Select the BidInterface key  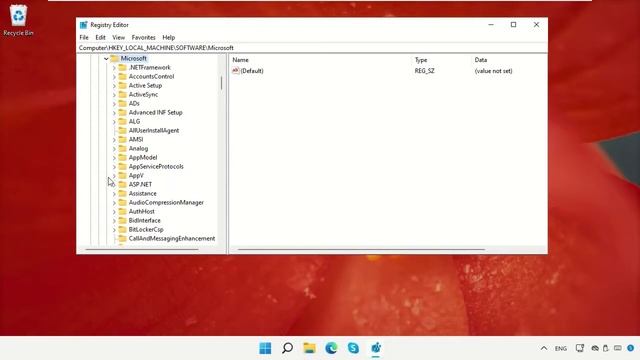tap(144, 220)
